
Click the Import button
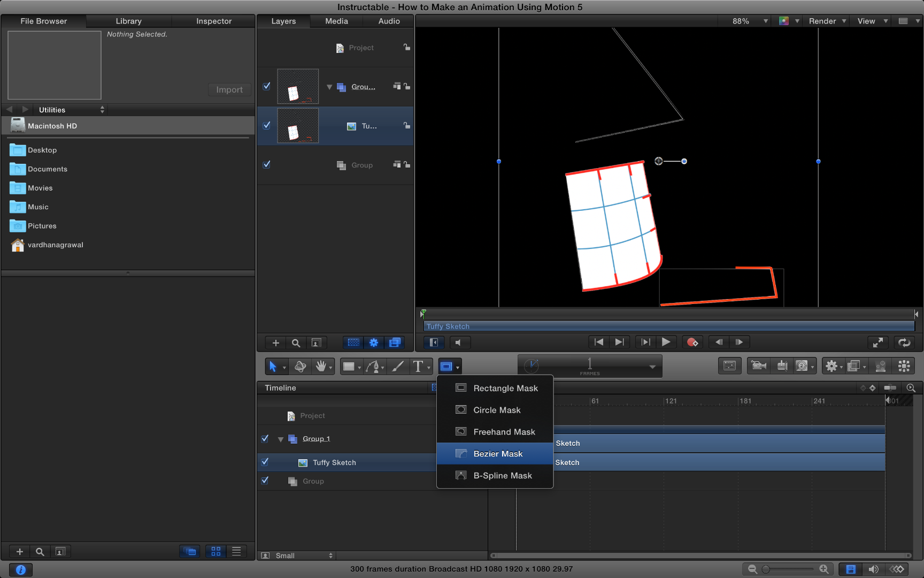[x=229, y=89]
